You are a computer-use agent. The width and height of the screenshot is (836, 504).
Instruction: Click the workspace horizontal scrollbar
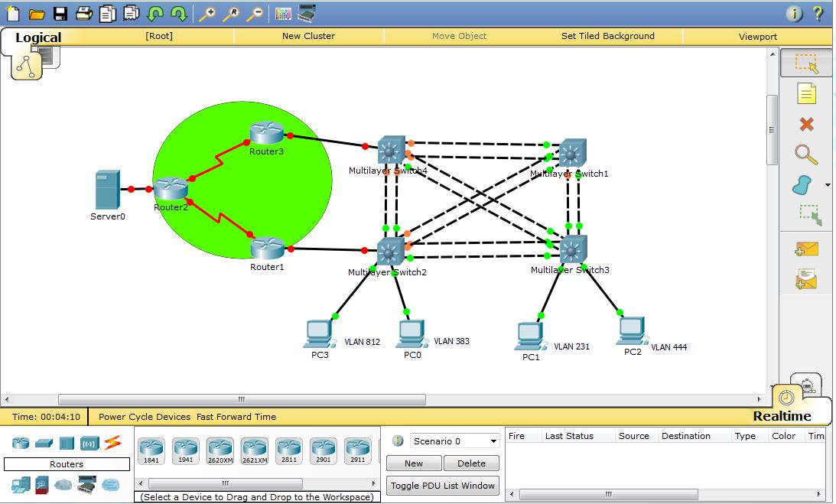[x=242, y=399]
